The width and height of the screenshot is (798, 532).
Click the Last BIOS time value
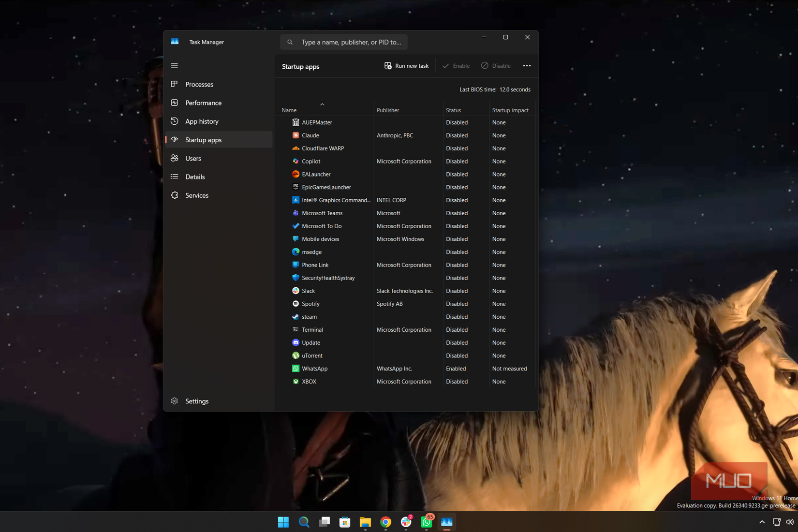(x=515, y=89)
